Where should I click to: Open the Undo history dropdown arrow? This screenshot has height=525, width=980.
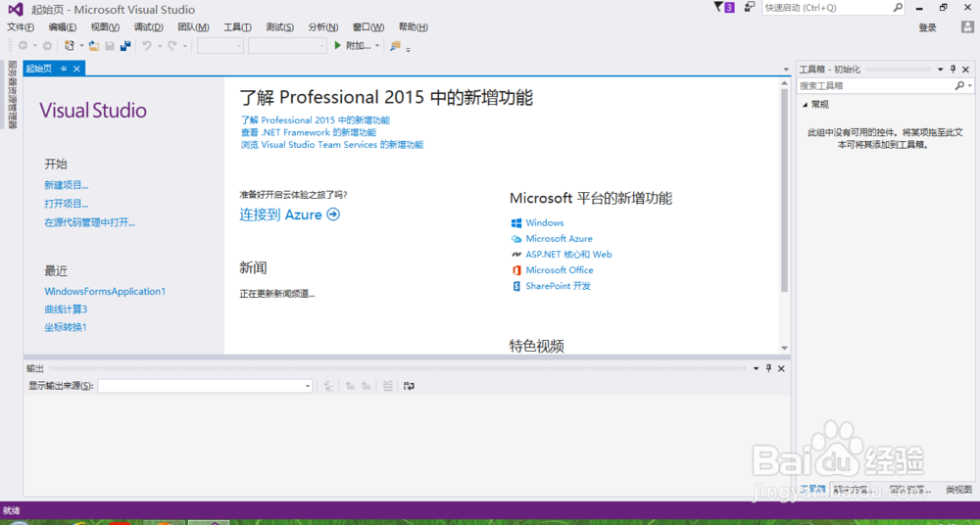(x=160, y=46)
